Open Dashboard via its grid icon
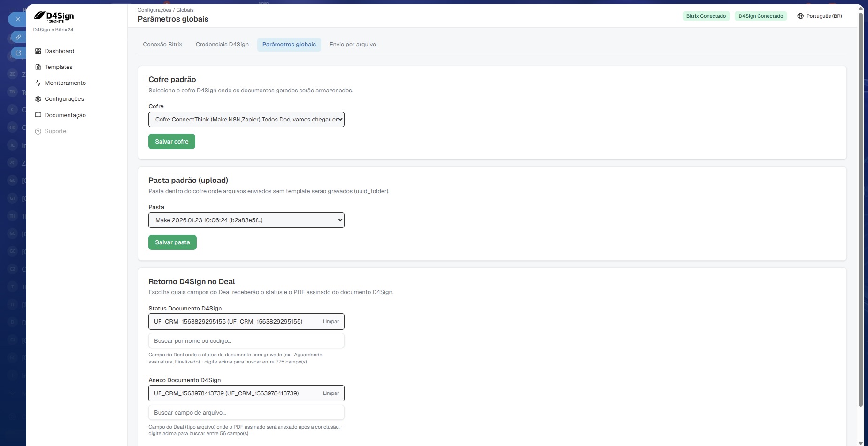Viewport: 868px width, 446px height. coord(38,51)
